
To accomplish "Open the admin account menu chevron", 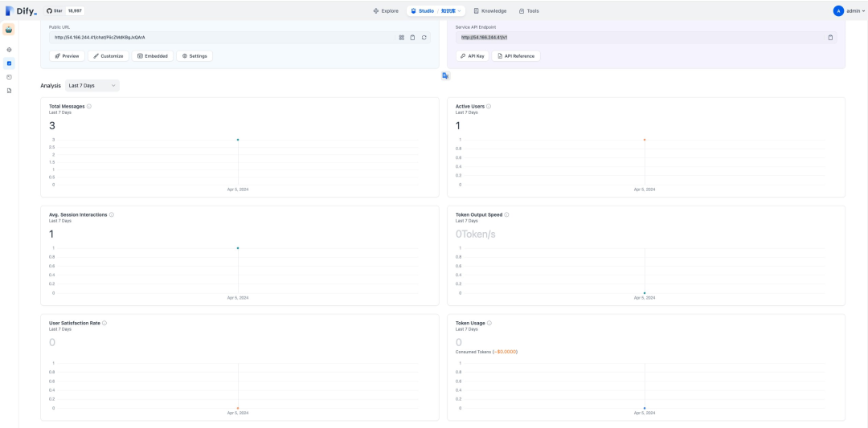I will click(863, 10).
